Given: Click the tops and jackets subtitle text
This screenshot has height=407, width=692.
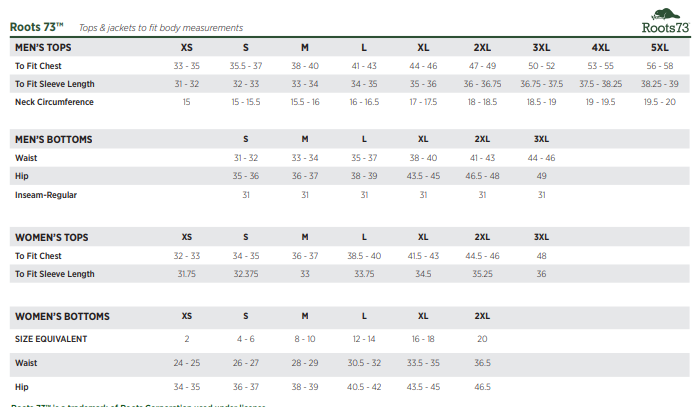Looking at the screenshot, I should point(160,28).
